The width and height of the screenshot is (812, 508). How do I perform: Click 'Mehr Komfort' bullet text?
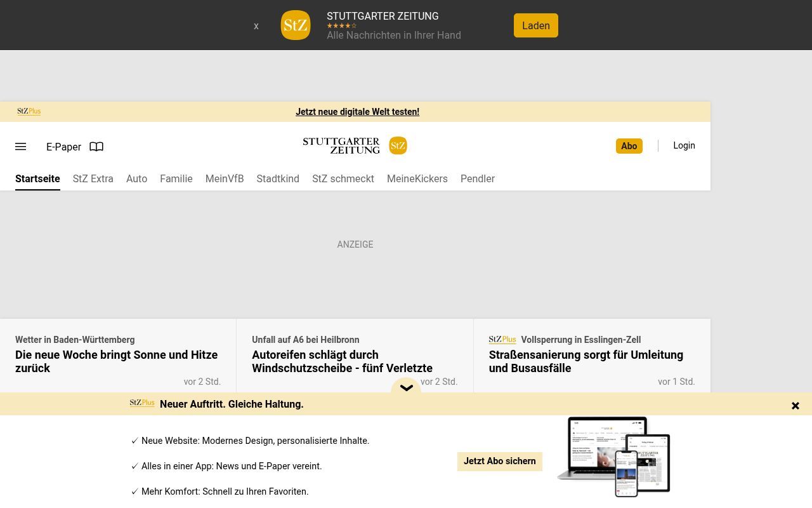225,491
